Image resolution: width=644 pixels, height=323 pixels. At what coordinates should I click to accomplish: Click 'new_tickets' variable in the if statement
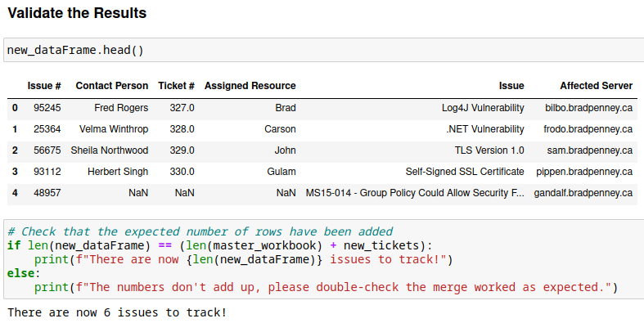381,245
